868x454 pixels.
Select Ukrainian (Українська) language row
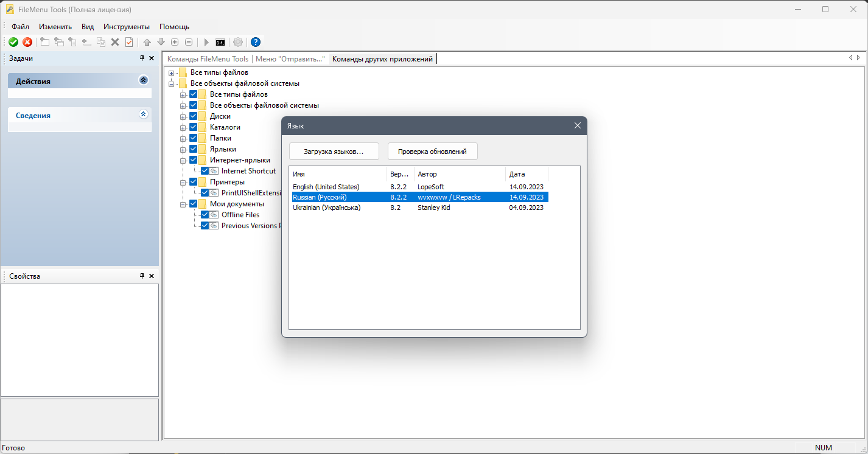[420, 208]
